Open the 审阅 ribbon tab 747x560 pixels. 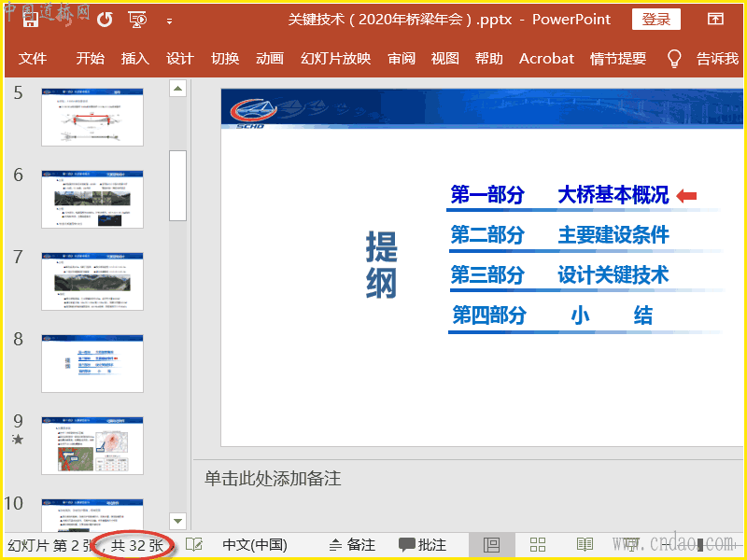pyautogui.click(x=402, y=59)
